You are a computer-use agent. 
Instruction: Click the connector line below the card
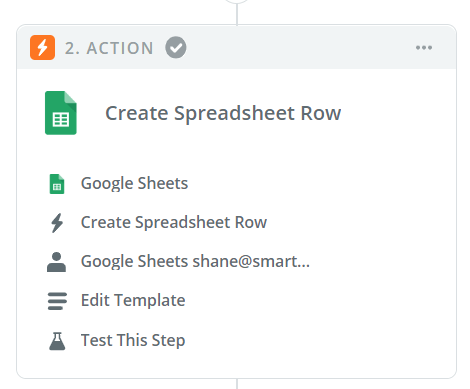coord(237,384)
